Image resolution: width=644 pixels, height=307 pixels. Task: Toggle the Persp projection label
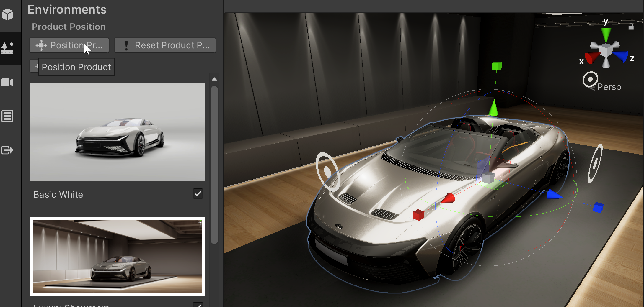tap(609, 87)
